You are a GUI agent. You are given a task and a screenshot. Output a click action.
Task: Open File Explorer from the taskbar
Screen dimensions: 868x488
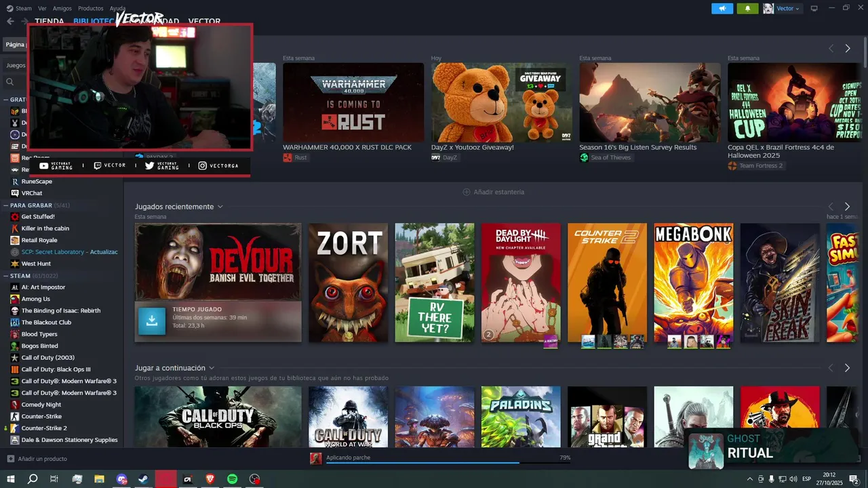coord(99,479)
